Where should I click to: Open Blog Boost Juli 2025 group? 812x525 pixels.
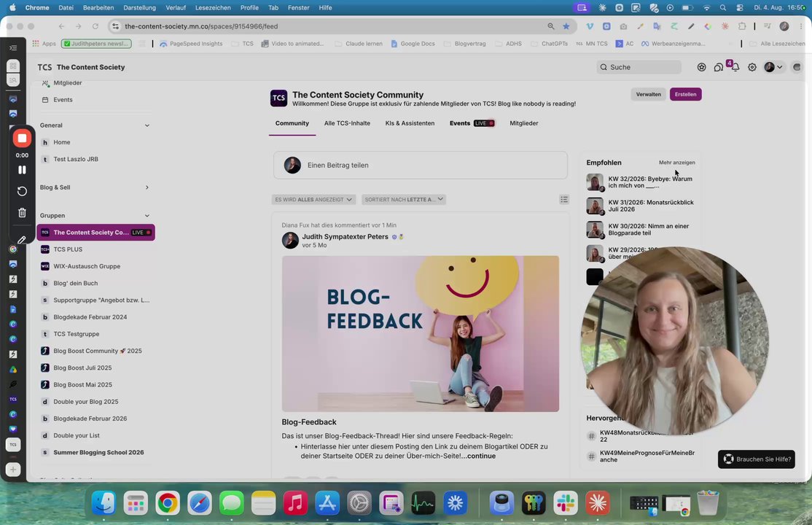(x=82, y=368)
